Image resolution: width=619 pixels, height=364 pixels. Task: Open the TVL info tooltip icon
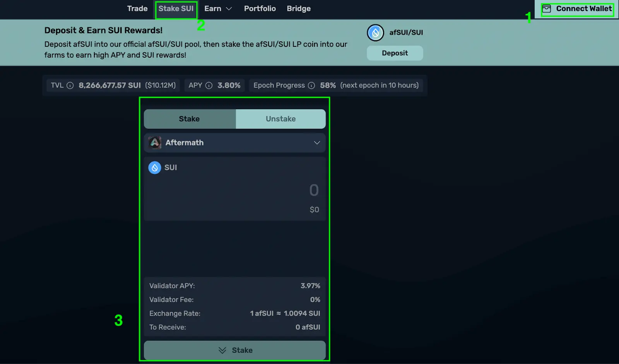tap(70, 85)
